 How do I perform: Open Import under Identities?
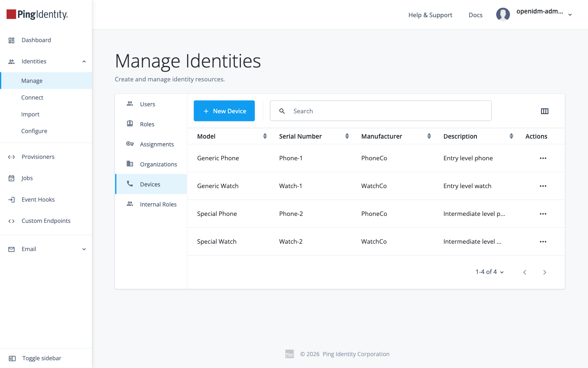click(46, 114)
